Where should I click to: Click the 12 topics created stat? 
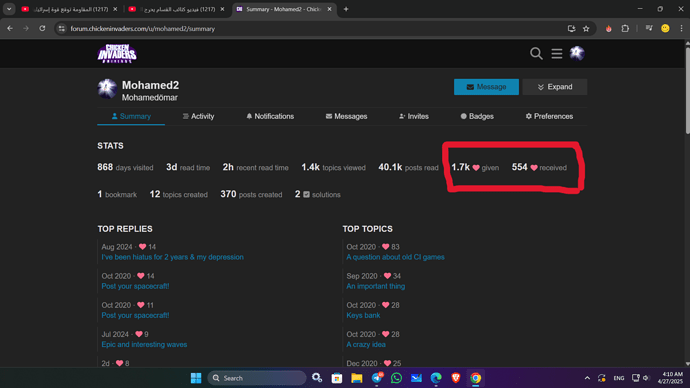(x=178, y=194)
